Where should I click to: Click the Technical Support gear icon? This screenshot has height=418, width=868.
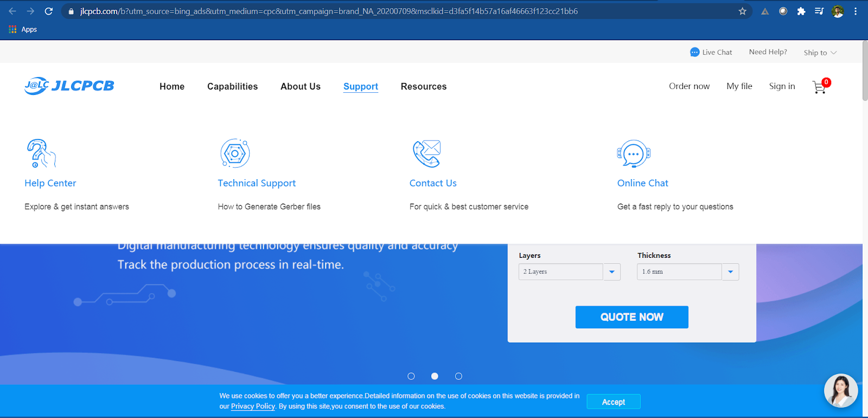click(235, 153)
